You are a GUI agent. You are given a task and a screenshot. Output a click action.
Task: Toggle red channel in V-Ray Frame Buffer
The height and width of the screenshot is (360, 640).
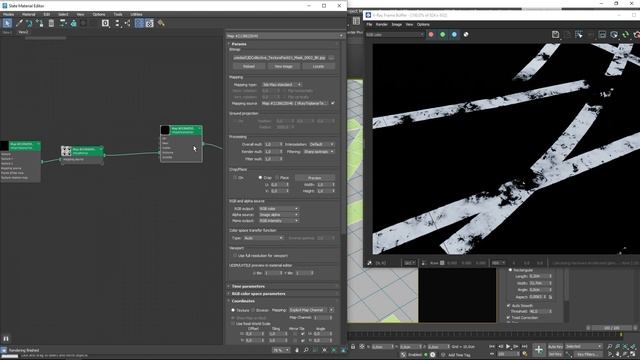431,35
